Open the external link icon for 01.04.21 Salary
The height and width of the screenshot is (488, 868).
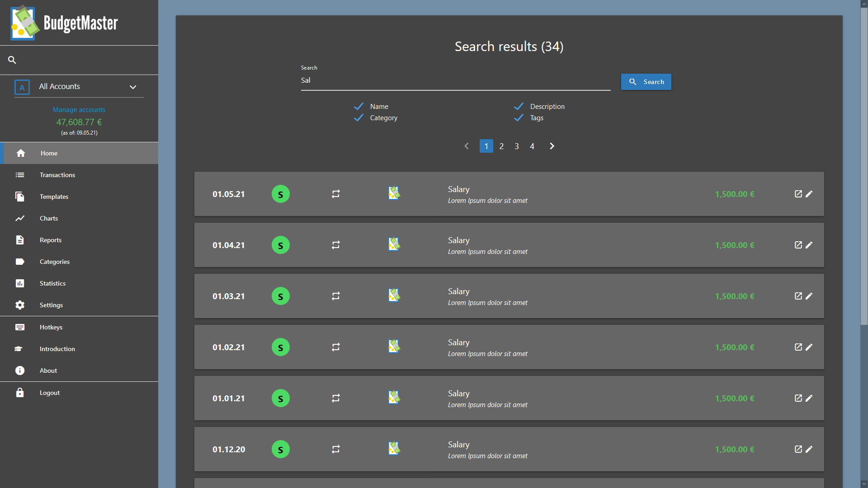tap(798, 245)
